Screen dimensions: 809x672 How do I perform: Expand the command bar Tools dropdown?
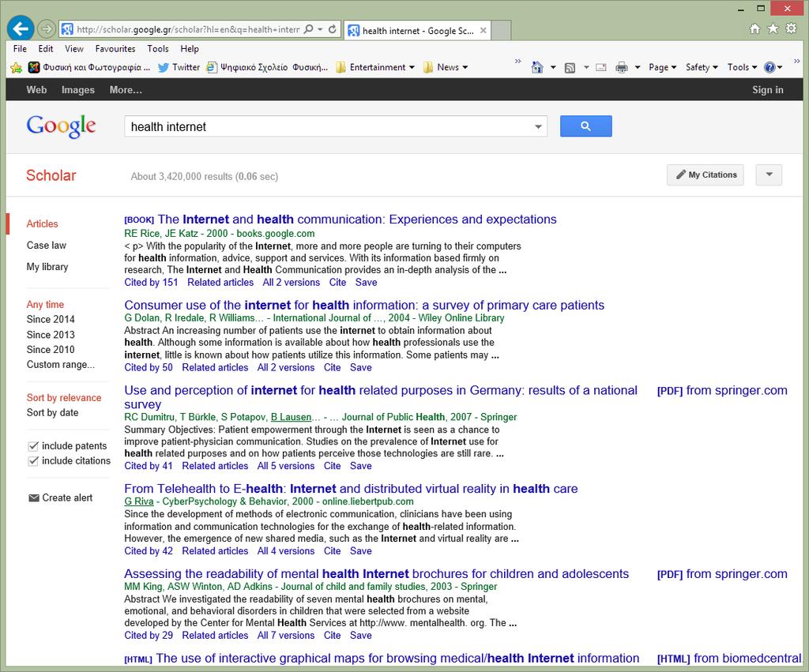(x=742, y=68)
